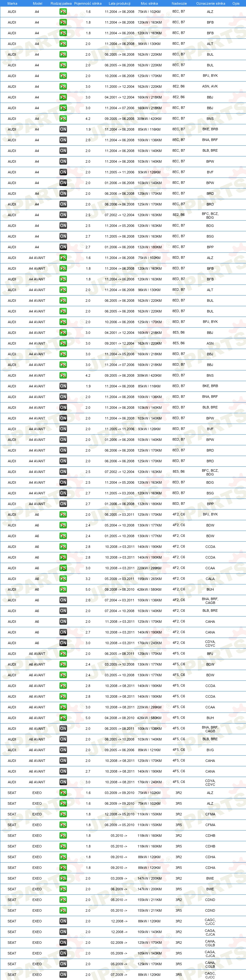Image resolution: width=246 pixels, height=980 pixels.
Task: Select the production years '03.2009 -> 09.2010'
Action: (120, 793)
